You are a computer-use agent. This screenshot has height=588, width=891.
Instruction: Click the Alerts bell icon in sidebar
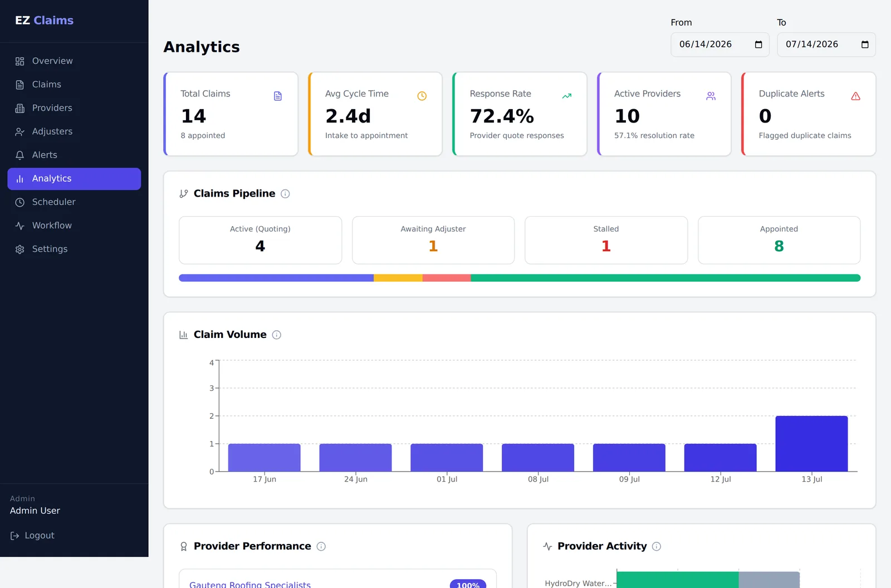(20, 155)
